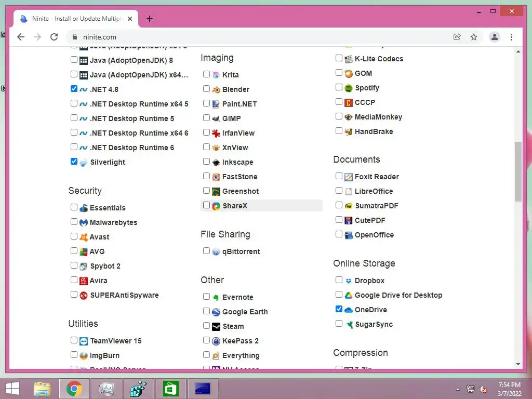Check the K-Lite Codecs checkbox
Viewport: 532px width, 399px height.
pyautogui.click(x=339, y=58)
